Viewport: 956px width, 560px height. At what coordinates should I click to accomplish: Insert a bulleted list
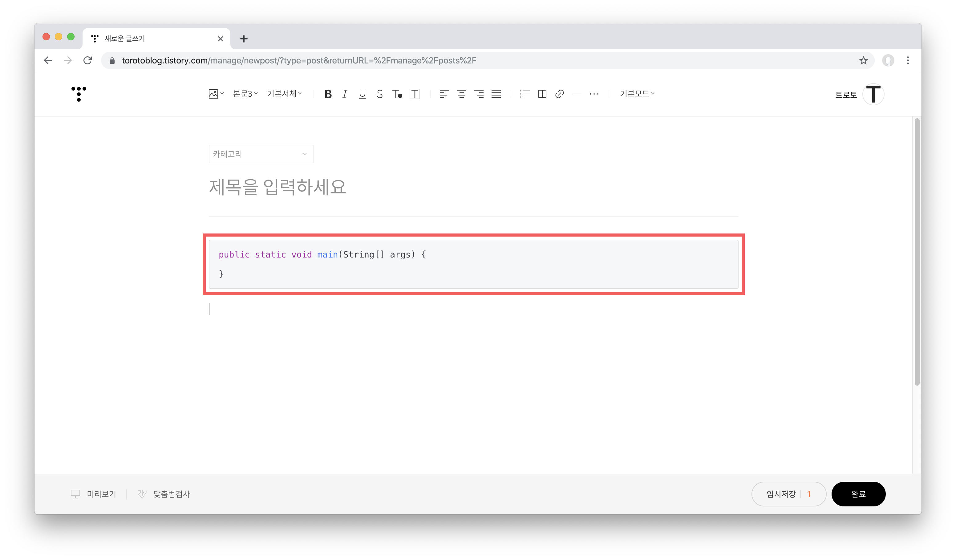pos(525,94)
